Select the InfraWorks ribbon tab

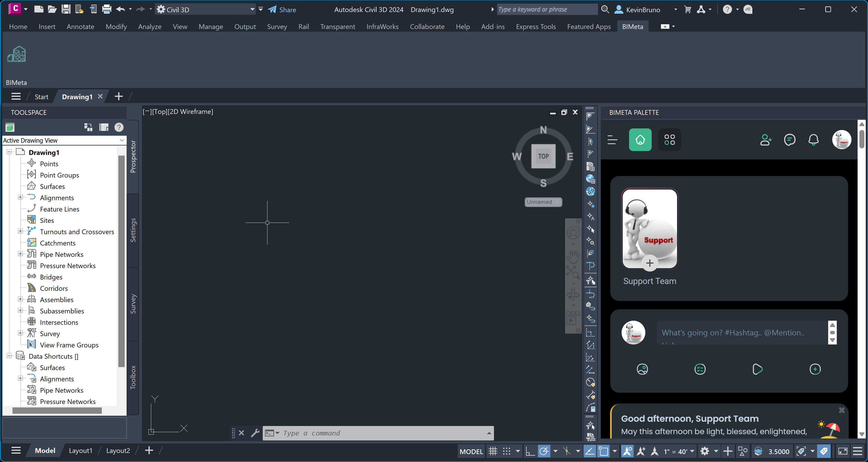[382, 26]
